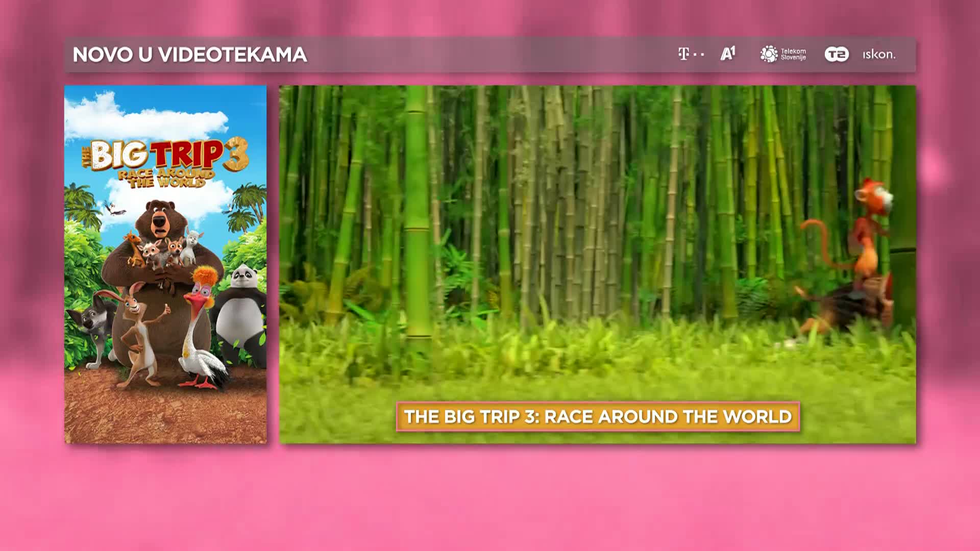Click the T2 provider logo

tap(836, 54)
